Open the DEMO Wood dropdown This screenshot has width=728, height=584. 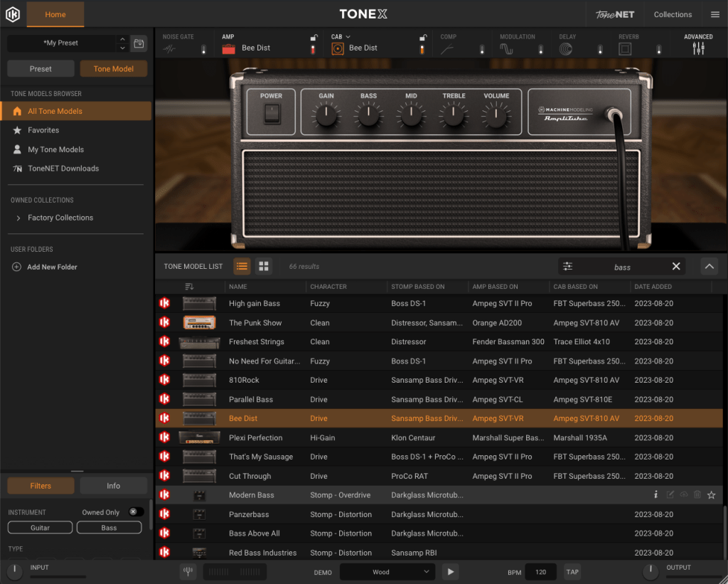click(387, 572)
